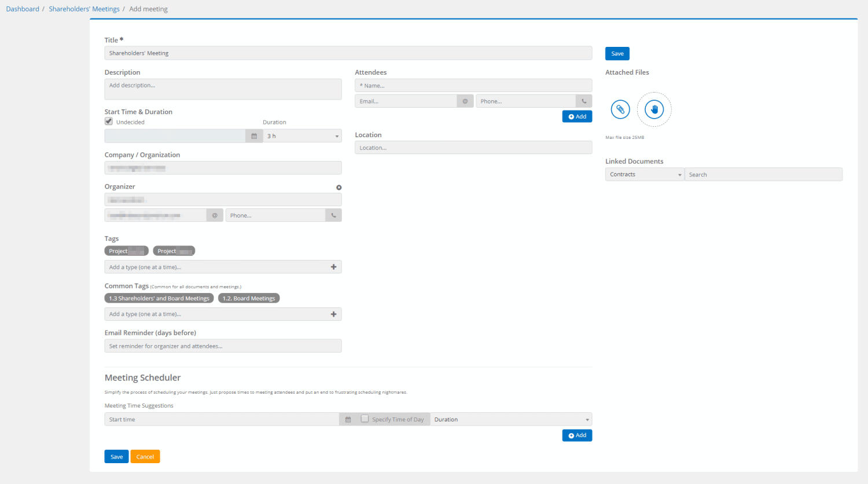The width and height of the screenshot is (868, 484).
Task: Click the phone icon beside attendee Phone field
Action: pos(584,101)
